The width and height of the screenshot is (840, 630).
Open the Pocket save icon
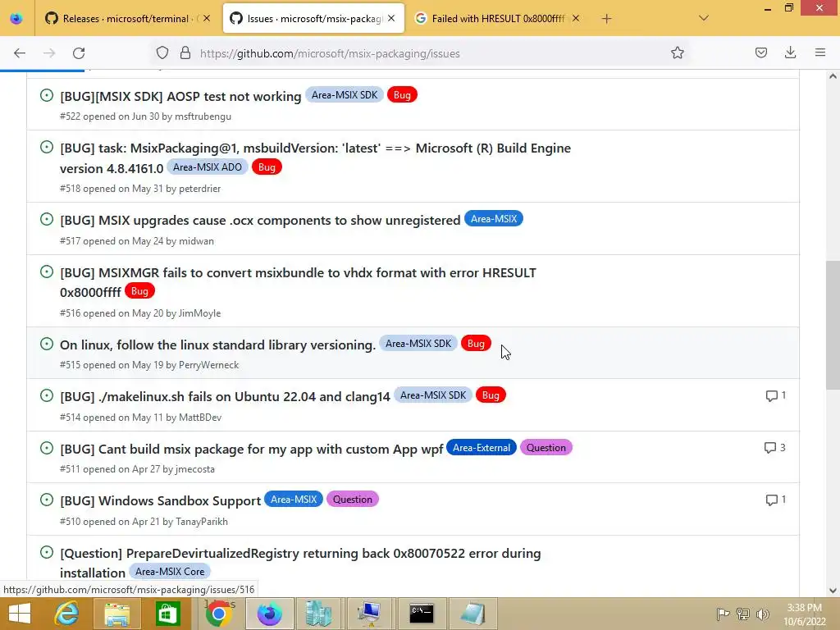[x=760, y=52]
